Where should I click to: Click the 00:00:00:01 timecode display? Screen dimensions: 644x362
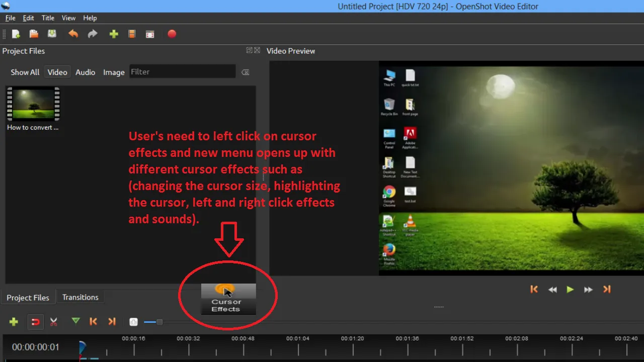click(36, 347)
